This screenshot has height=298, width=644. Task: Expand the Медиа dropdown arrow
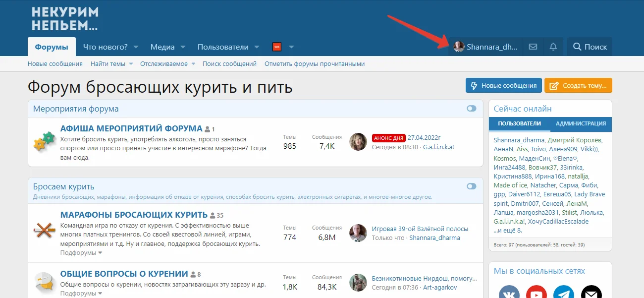pyautogui.click(x=183, y=47)
